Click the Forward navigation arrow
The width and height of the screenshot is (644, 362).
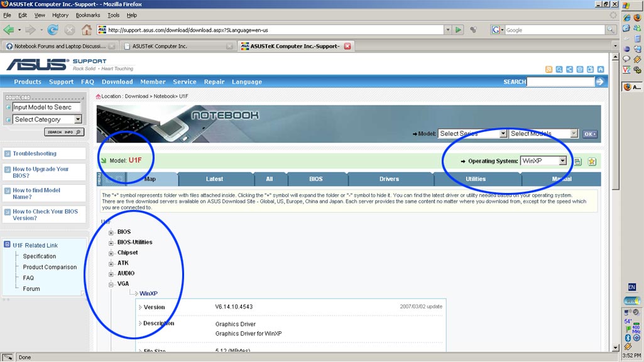30,30
